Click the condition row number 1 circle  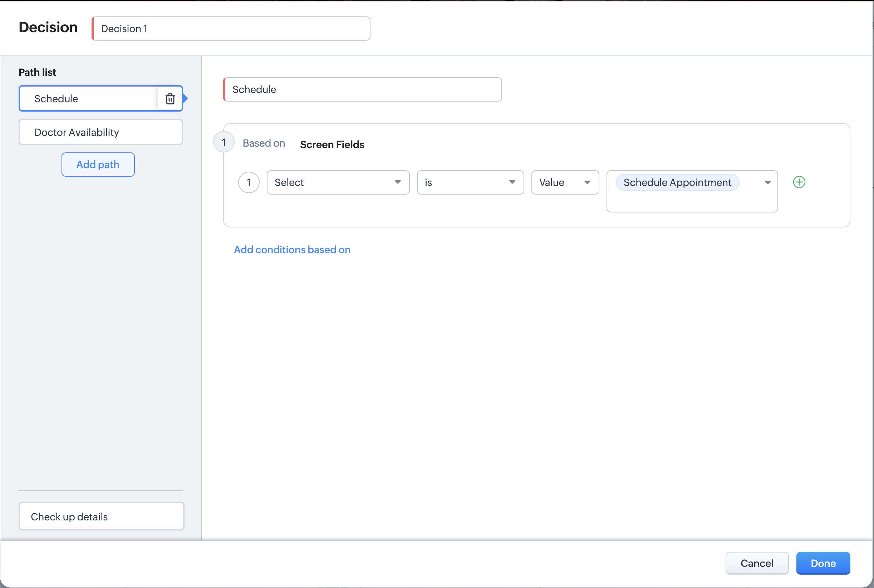[x=249, y=183]
